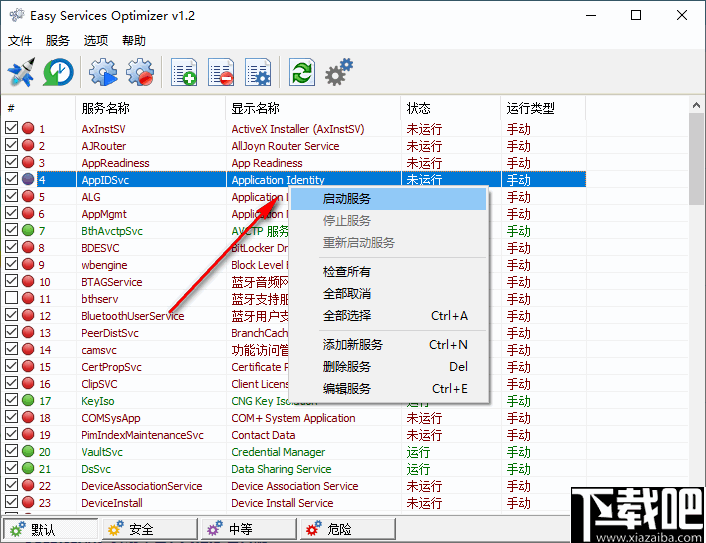Select the PimIndexMaintenanceSvc row name
This screenshot has height=543, width=706.
[142, 435]
